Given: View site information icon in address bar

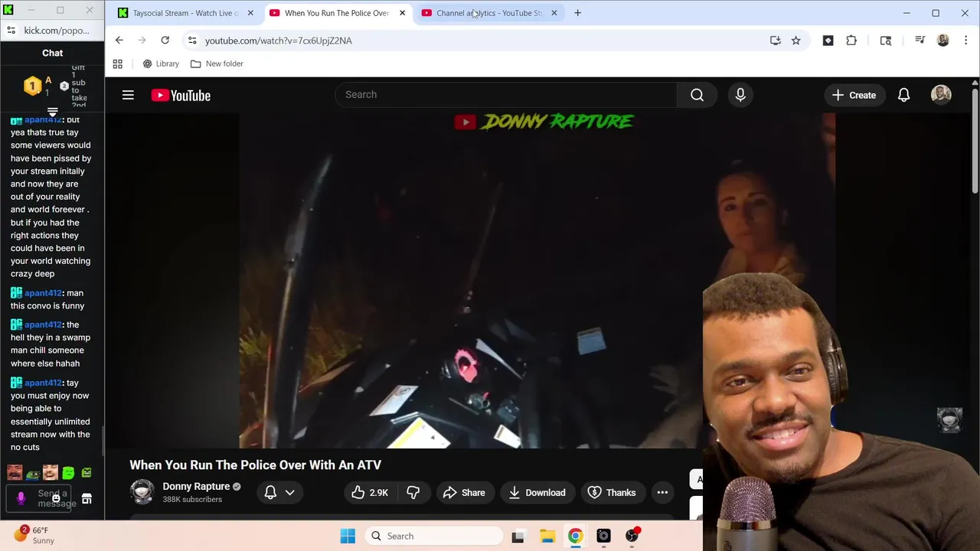Looking at the screenshot, I should coord(192,41).
